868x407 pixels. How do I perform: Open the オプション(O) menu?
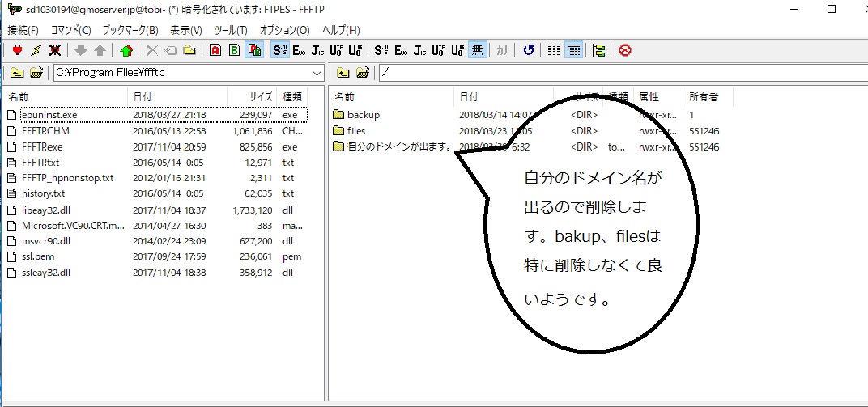pos(284,30)
